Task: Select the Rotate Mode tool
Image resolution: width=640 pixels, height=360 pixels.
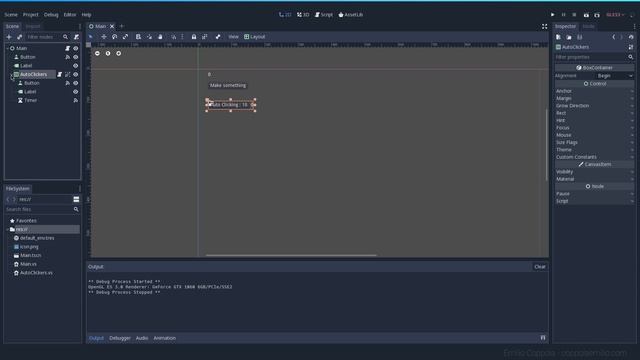Action: (115, 37)
